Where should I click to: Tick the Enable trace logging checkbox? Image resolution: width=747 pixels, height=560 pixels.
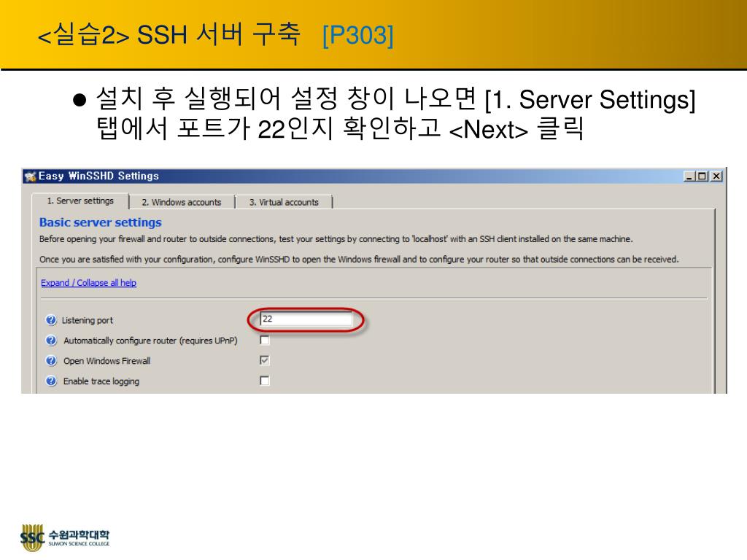[265, 381]
